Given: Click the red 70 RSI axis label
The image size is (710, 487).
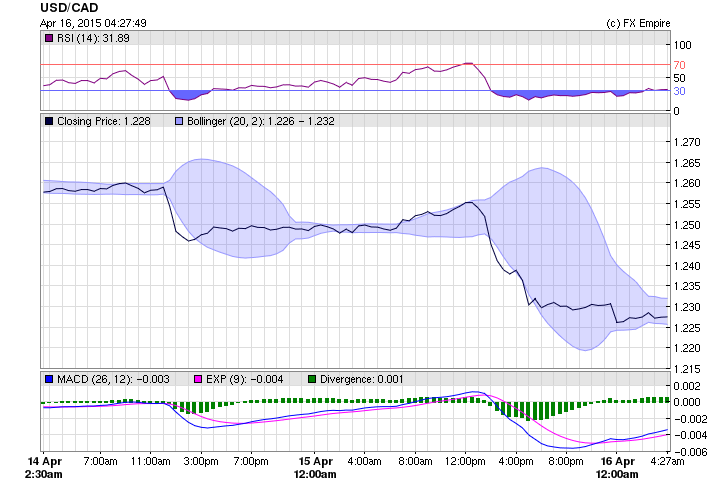Looking at the screenshot, I should tap(680, 65).
